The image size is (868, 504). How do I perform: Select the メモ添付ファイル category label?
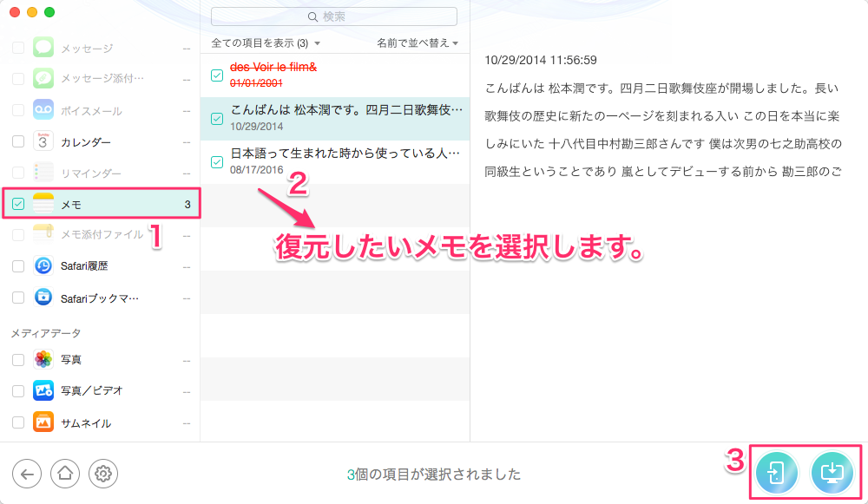click(102, 234)
